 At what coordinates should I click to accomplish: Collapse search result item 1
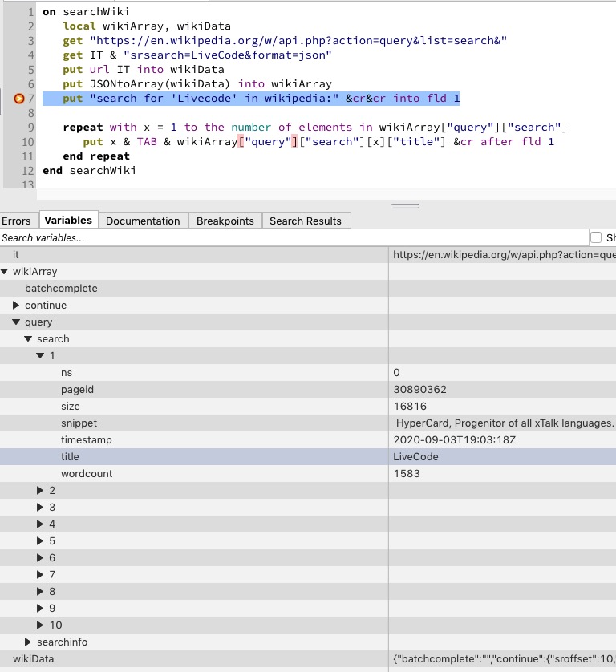tap(41, 356)
